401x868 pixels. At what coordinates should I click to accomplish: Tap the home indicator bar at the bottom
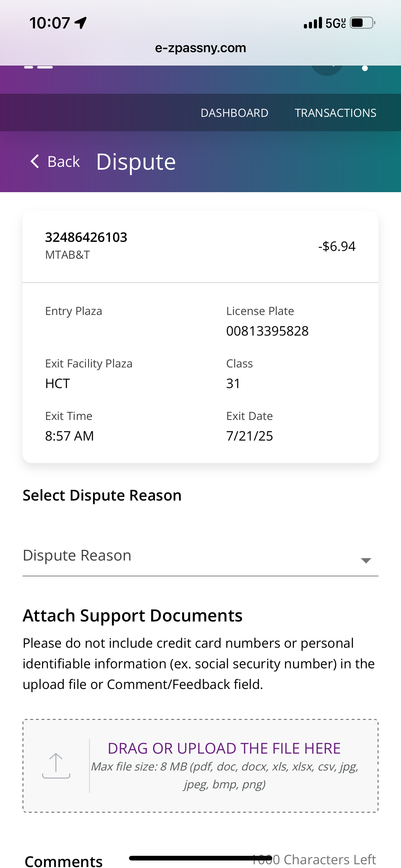pyautogui.click(x=200, y=858)
